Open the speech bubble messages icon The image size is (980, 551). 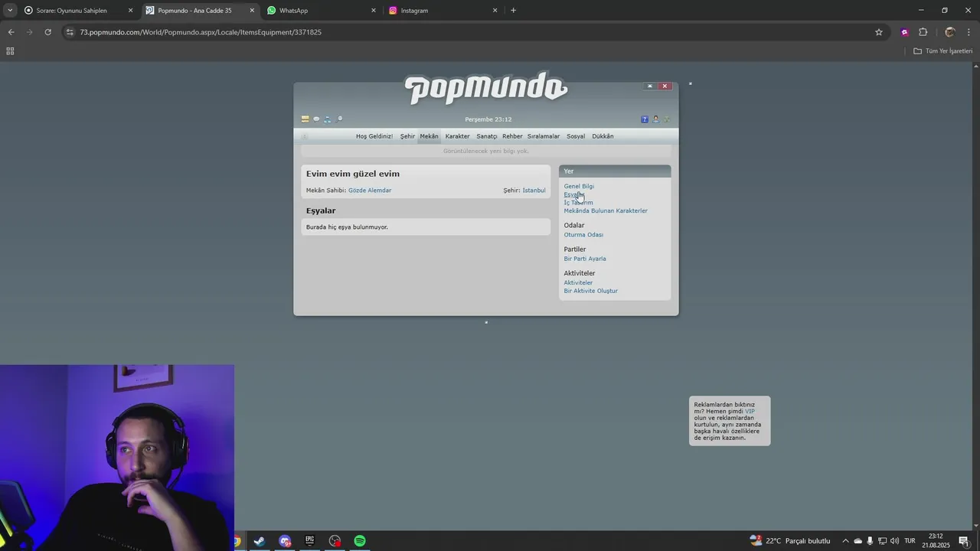316,119
